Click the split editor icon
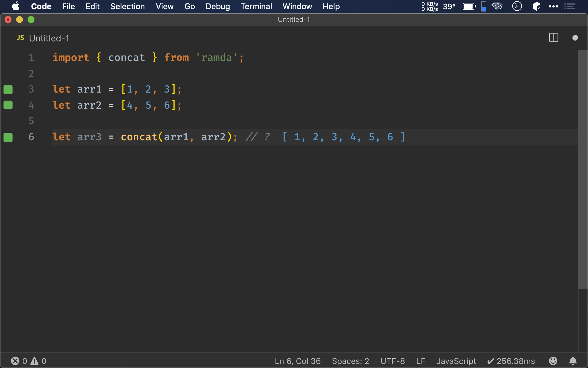Viewport: 588px width, 368px height. [553, 38]
